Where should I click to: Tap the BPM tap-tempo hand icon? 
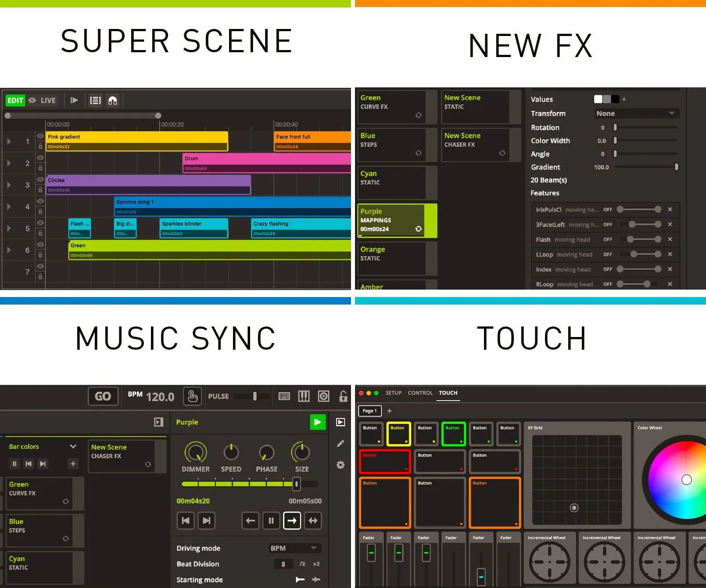click(x=193, y=396)
